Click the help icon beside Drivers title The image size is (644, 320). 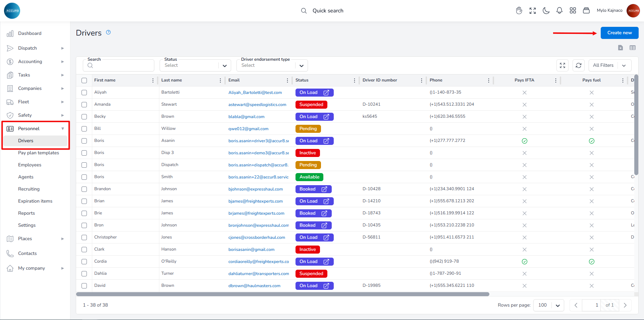point(108,33)
